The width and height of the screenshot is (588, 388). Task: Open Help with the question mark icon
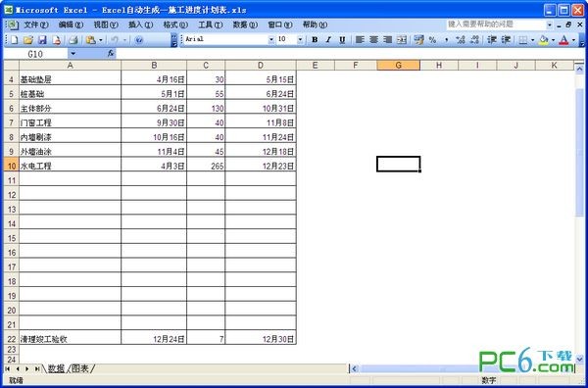tap(138, 40)
